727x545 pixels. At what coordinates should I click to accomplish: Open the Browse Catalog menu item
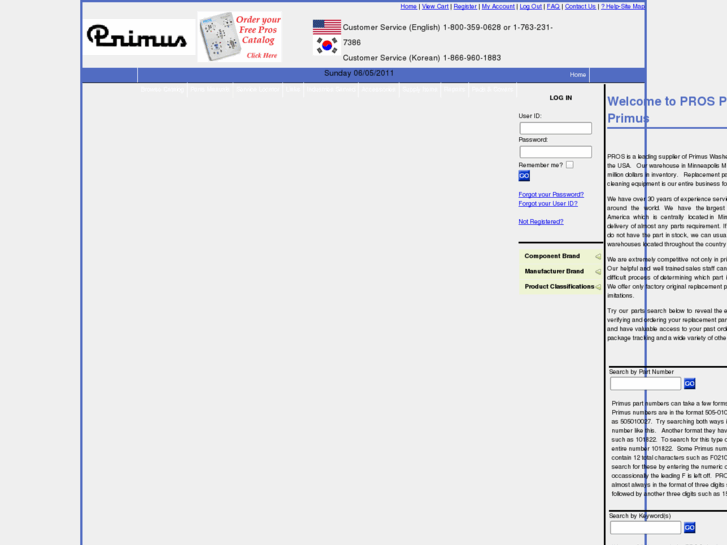point(162,90)
